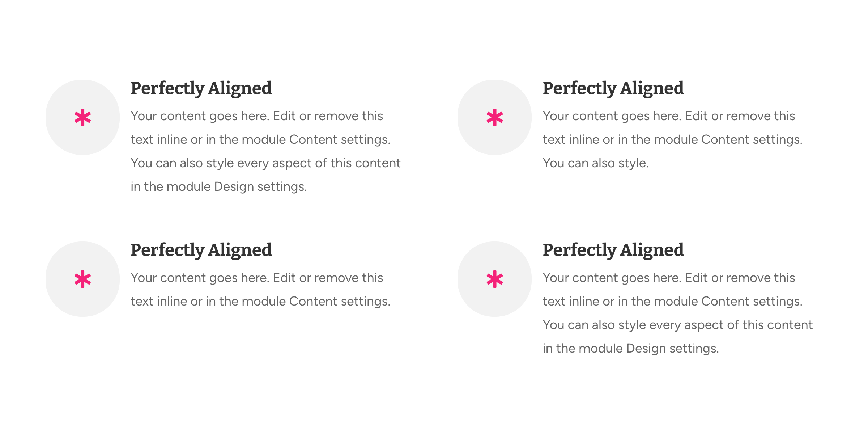Click bottom-left blurb's "module Content settings." line

coord(260,302)
